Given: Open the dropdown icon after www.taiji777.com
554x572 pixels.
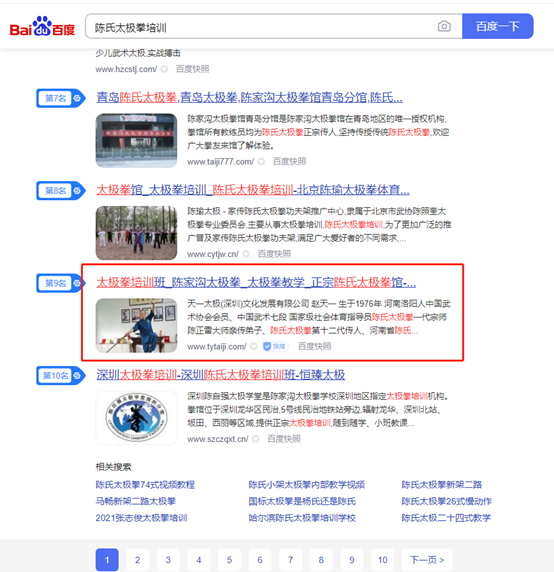Looking at the screenshot, I should click(x=261, y=162).
